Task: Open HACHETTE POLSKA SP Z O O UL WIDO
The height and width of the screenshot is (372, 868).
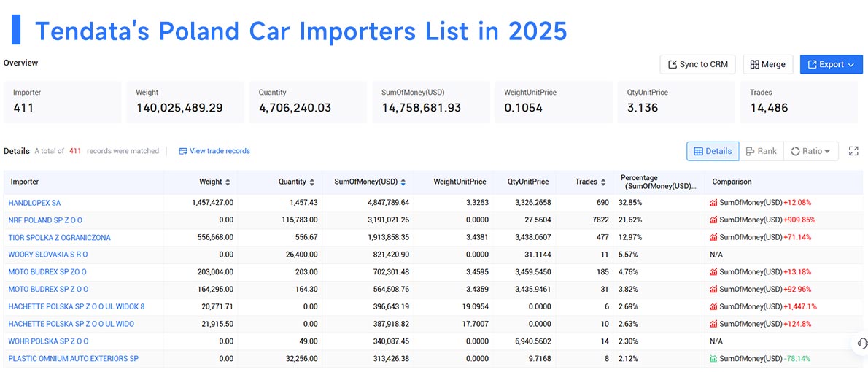Action: pyautogui.click(x=71, y=323)
